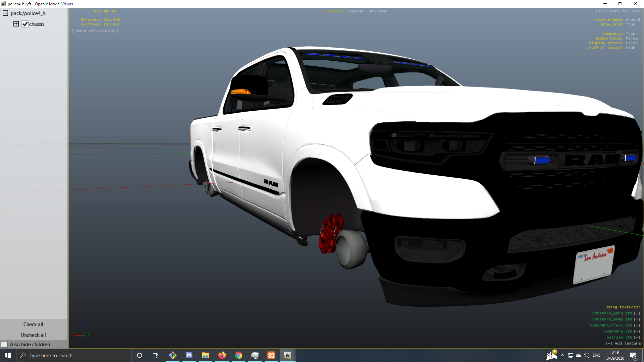Open Task View on taskbar
Image resolution: width=644 pixels, height=362 pixels.
156,355
